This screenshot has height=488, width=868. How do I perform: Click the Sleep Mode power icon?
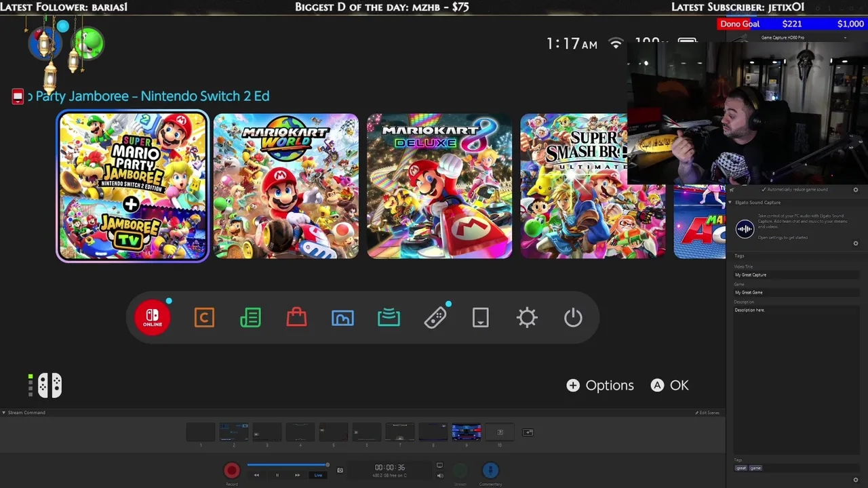[573, 318]
